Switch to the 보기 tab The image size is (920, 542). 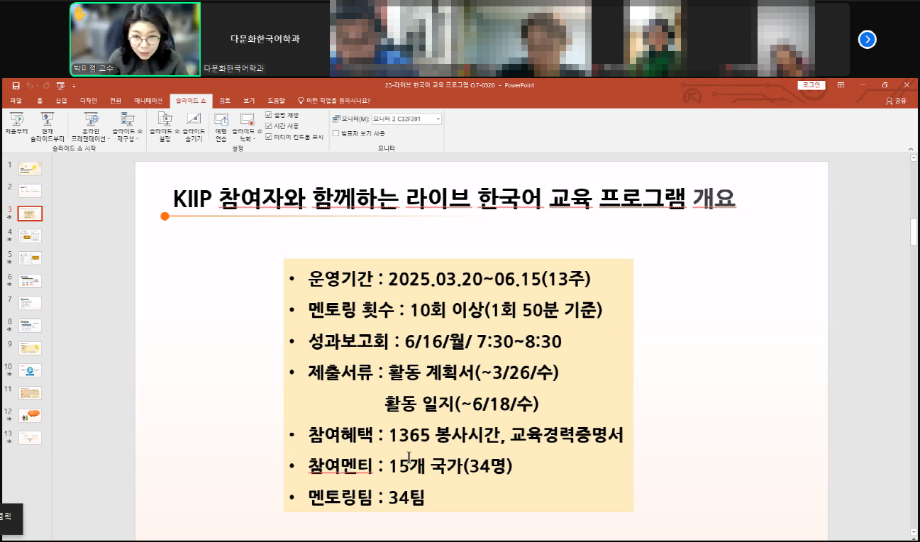click(x=249, y=101)
